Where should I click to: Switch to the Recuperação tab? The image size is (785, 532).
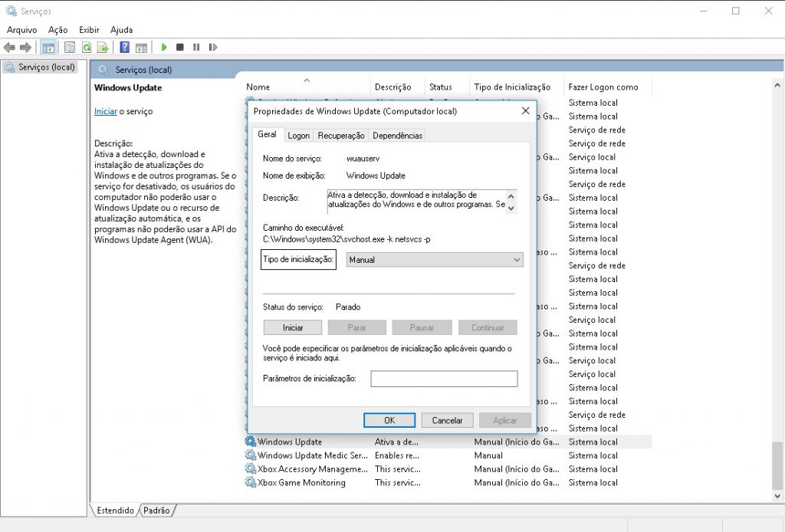pyautogui.click(x=340, y=136)
